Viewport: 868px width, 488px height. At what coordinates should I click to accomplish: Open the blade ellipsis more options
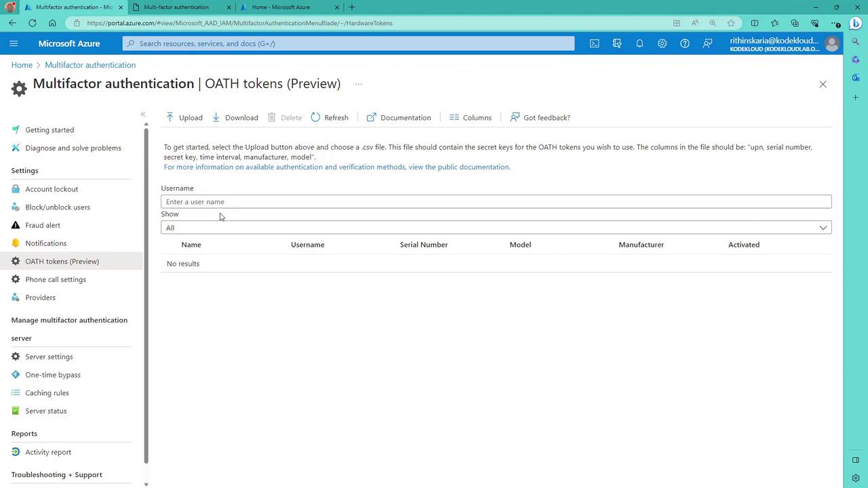[x=358, y=84]
